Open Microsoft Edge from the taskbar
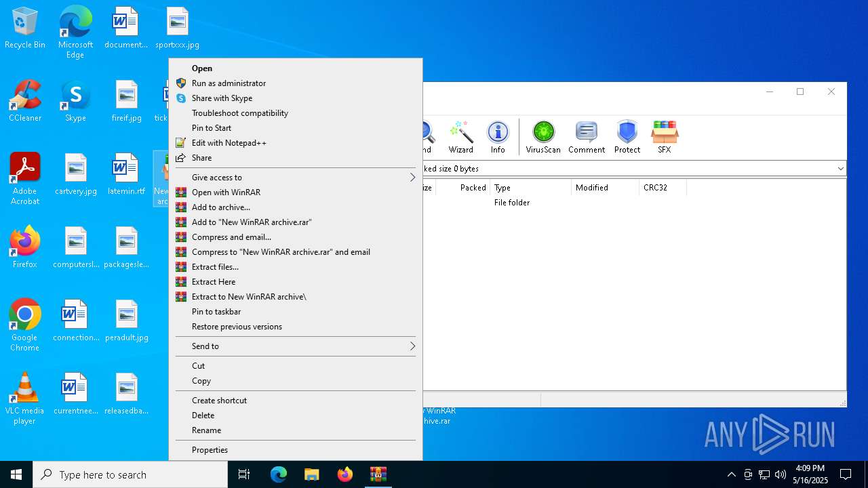 point(279,474)
